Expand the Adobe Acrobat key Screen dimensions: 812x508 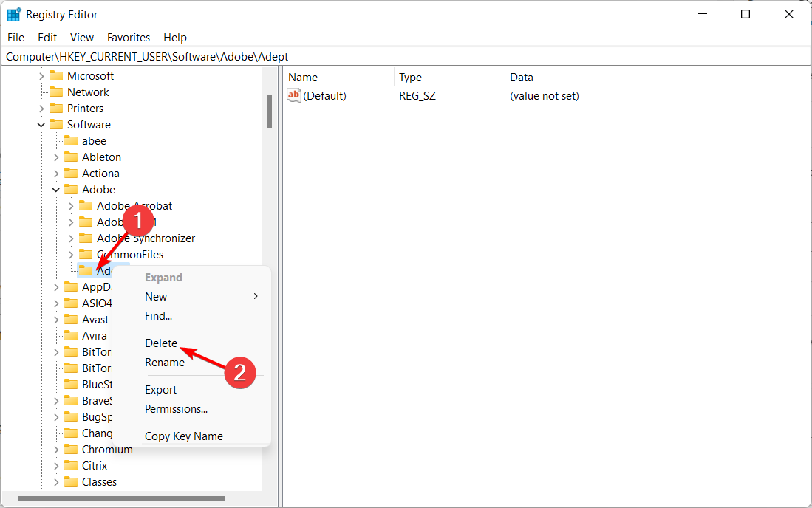(72, 206)
